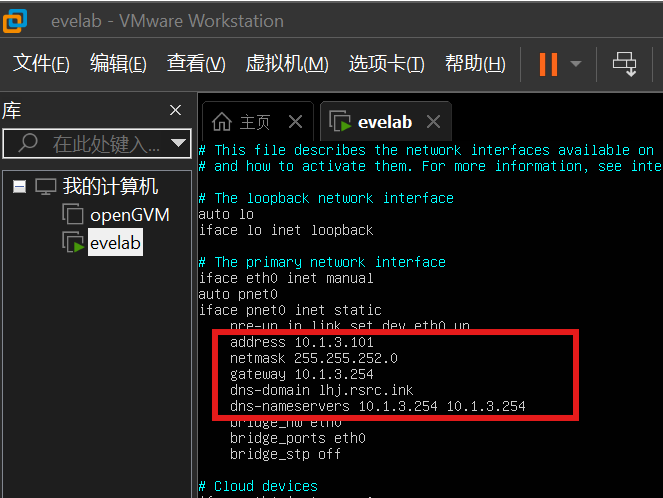Close the evelab tab
This screenshot has width=663, height=498.
click(x=433, y=122)
